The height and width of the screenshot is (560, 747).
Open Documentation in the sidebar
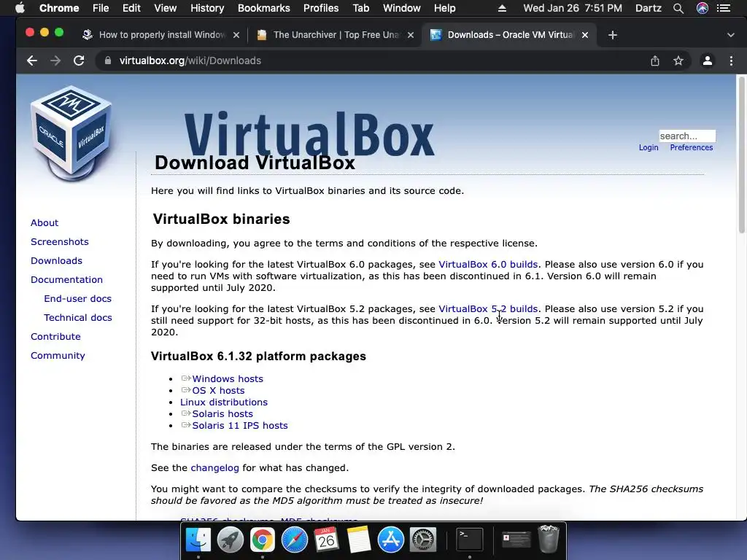66,280
